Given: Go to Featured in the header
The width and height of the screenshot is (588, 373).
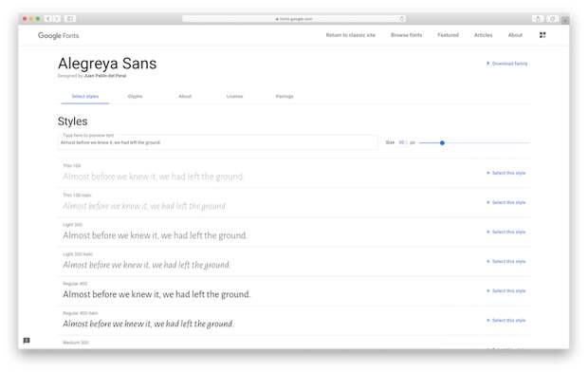Looking at the screenshot, I should tap(448, 35).
